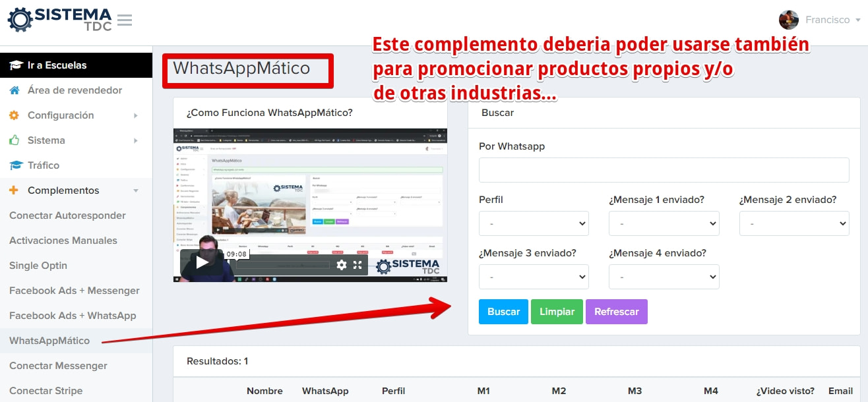This screenshot has height=402, width=868.
Task: Click the Por Whatsapp search field
Action: (664, 170)
